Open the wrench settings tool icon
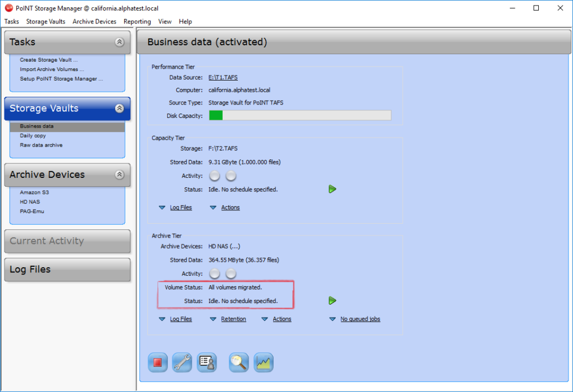 tap(182, 362)
